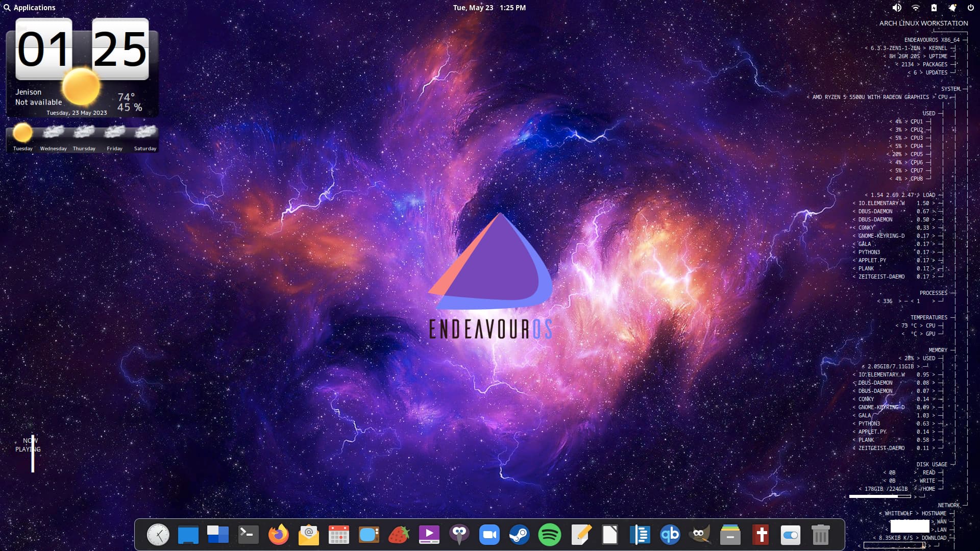Open the battery power indicator in panel
This screenshot has width=980, height=551.
934,8
